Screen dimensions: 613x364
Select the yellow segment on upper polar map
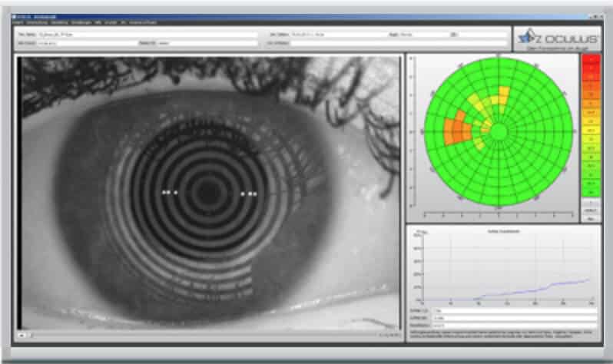pyautogui.click(x=501, y=95)
